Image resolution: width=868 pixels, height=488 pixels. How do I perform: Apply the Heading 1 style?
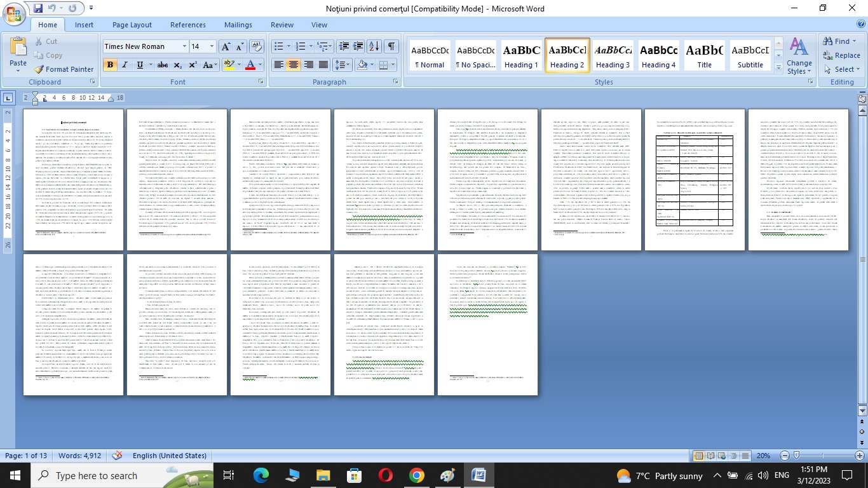522,57
